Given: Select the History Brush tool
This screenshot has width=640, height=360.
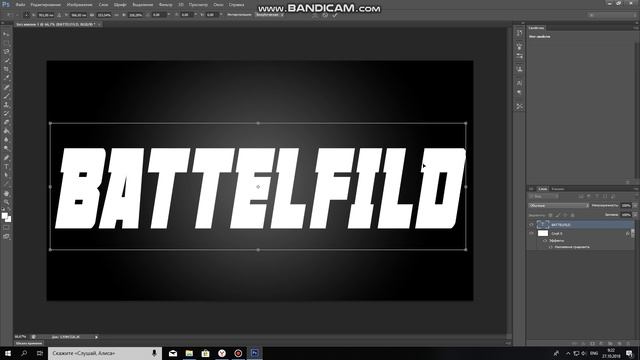Looking at the screenshot, I should [x=6, y=113].
